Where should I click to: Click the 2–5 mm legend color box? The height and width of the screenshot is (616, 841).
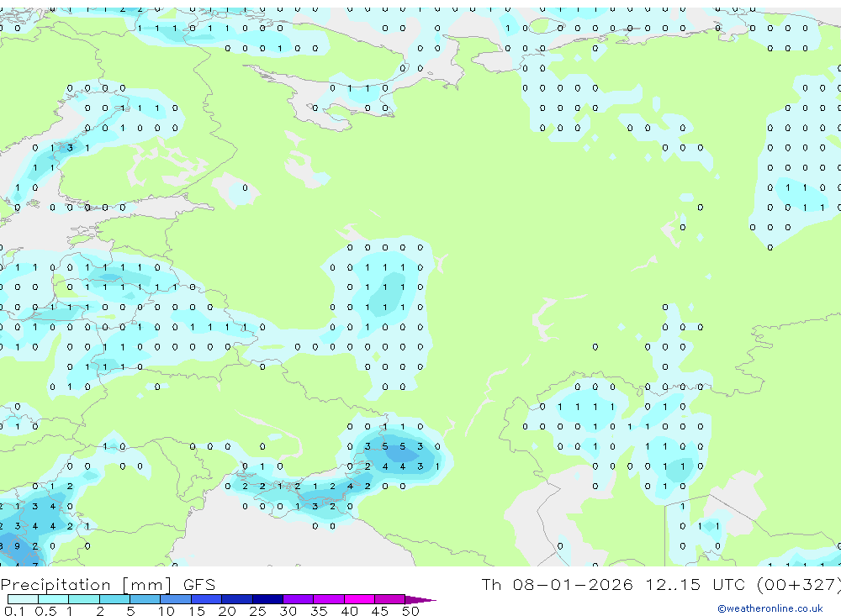tap(114, 599)
